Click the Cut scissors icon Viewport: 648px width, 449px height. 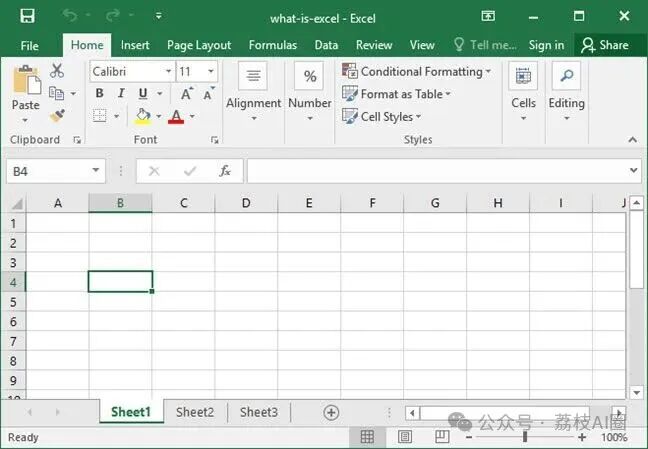click(57, 71)
